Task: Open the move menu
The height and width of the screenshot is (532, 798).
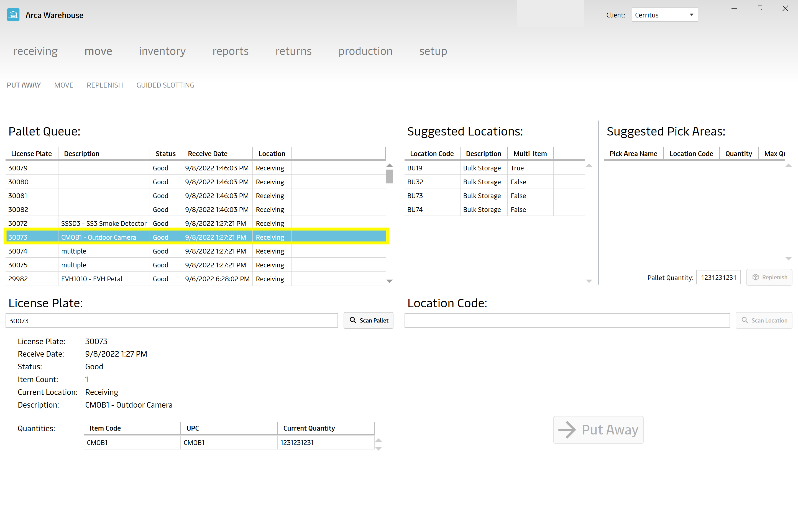Action: 98,51
